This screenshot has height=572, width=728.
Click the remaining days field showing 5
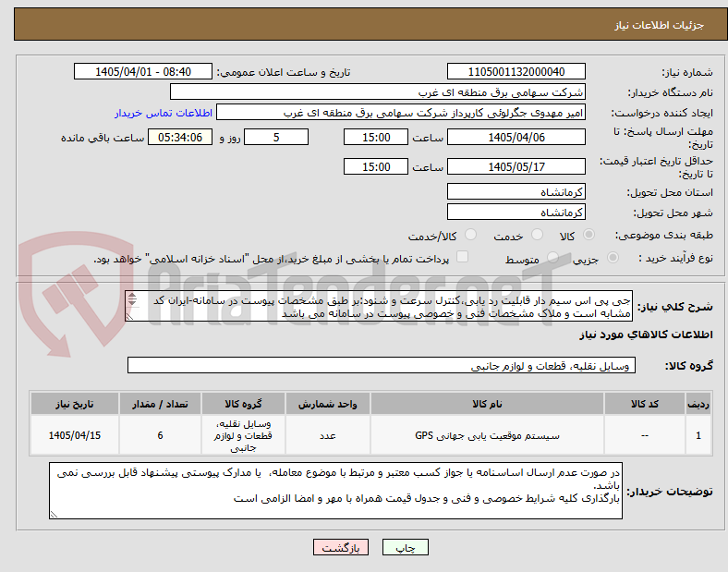[276, 137]
